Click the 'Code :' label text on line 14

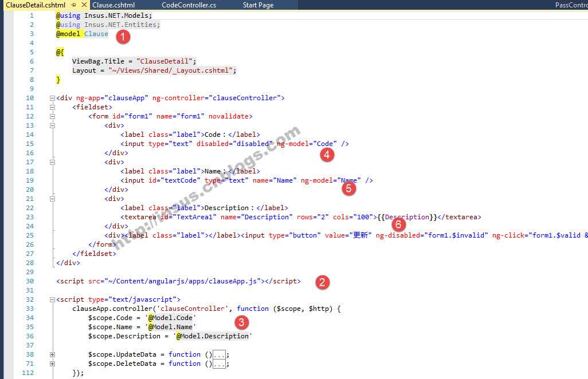click(x=215, y=135)
